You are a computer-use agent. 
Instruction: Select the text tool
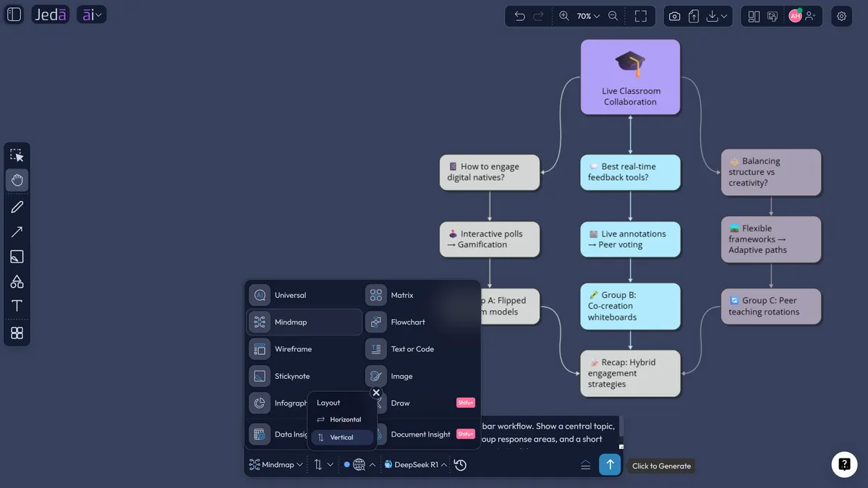[17, 306]
